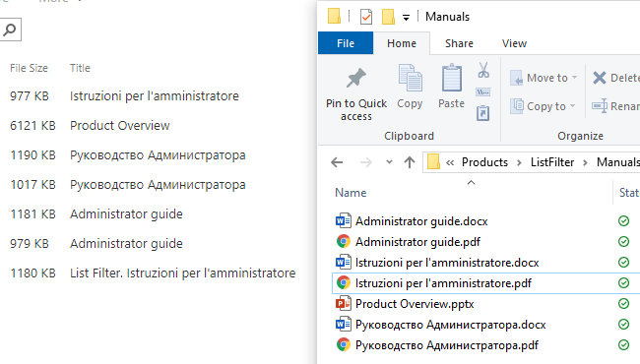Click Word icon of Руководство Администратора.docx
The height and width of the screenshot is (364, 640).
pos(344,325)
